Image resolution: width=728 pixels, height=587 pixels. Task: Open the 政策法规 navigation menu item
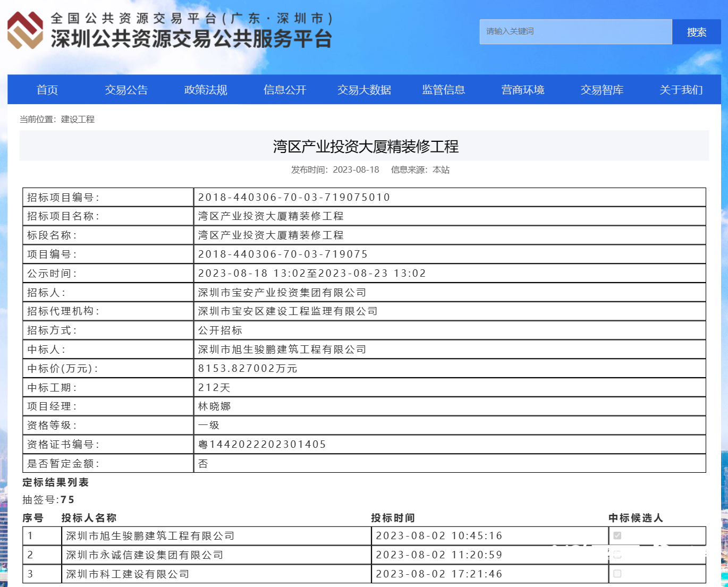click(x=205, y=90)
